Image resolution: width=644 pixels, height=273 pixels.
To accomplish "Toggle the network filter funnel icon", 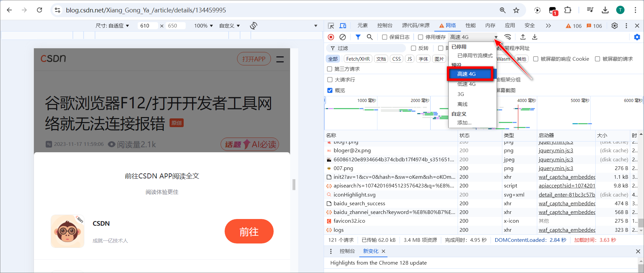I will point(358,37).
